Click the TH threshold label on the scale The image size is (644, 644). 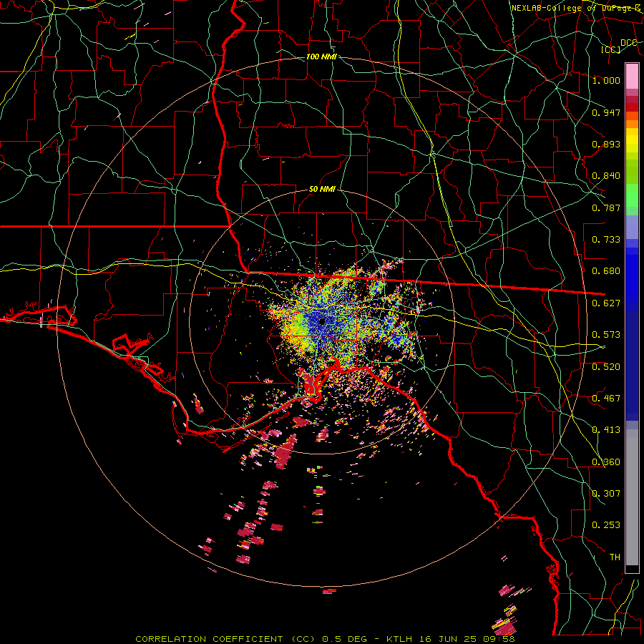pos(615,557)
